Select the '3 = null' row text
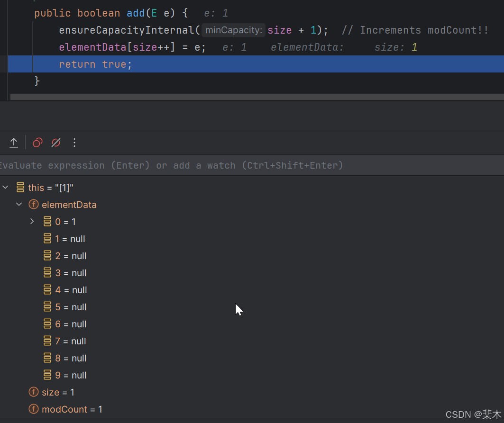 [x=71, y=273]
